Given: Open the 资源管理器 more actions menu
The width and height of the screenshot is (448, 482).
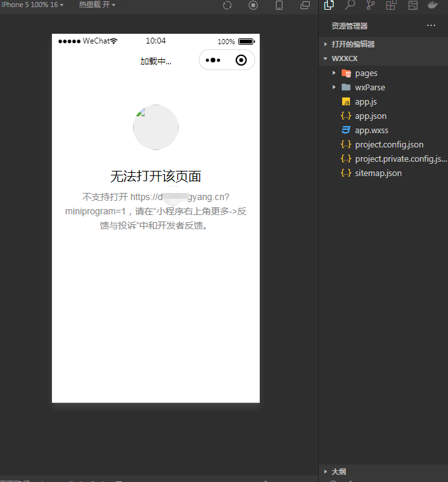Looking at the screenshot, I should [431, 25].
